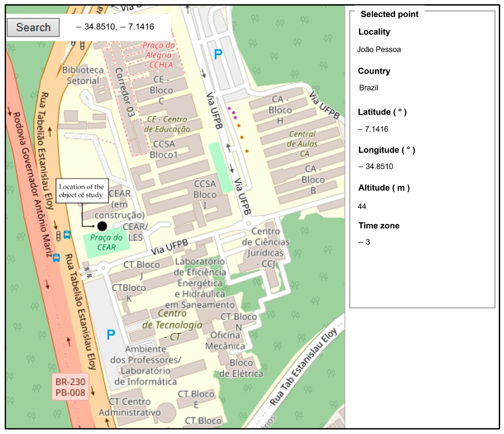This screenshot has height=434, width=504.
Task: Click the BR-230 PB-008 road shield
Action: click(70, 387)
